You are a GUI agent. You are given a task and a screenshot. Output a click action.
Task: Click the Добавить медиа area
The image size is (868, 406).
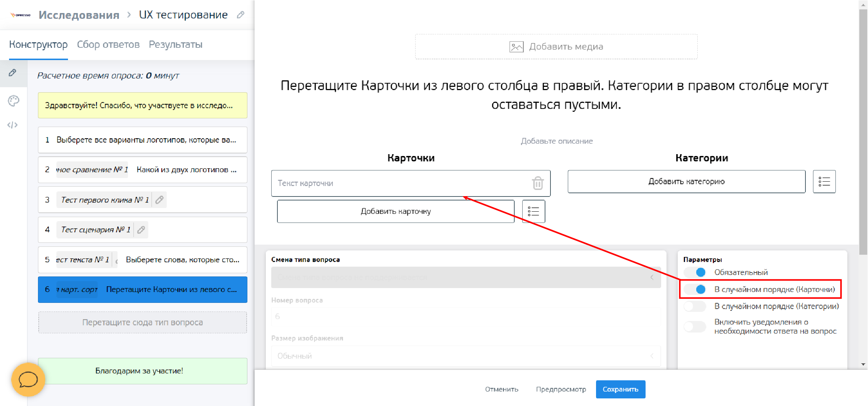click(x=556, y=47)
